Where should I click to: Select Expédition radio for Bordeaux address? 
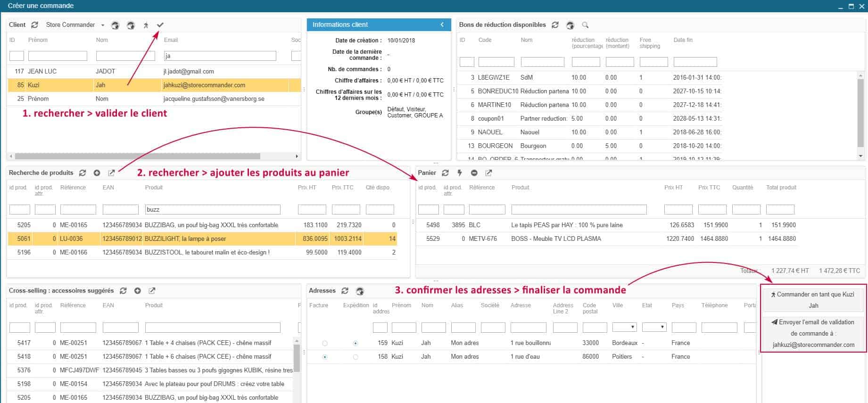click(x=355, y=343)
